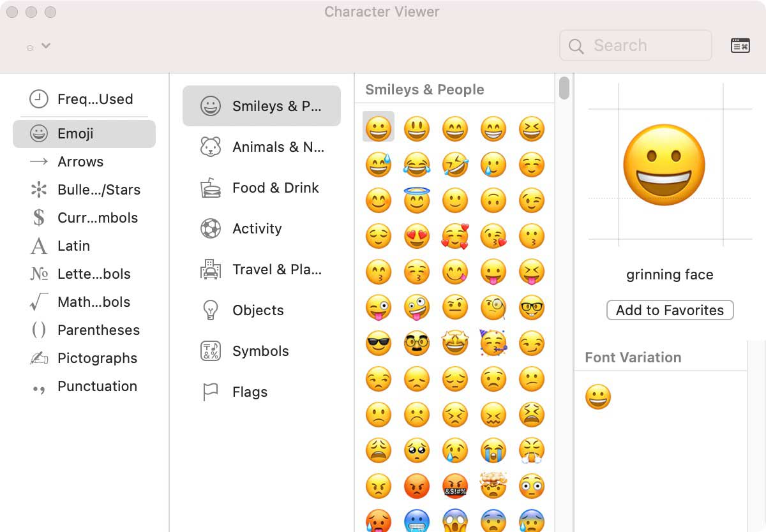The image size is (766, 532).
Task: Select the tired face emoji
Action: 532,415
